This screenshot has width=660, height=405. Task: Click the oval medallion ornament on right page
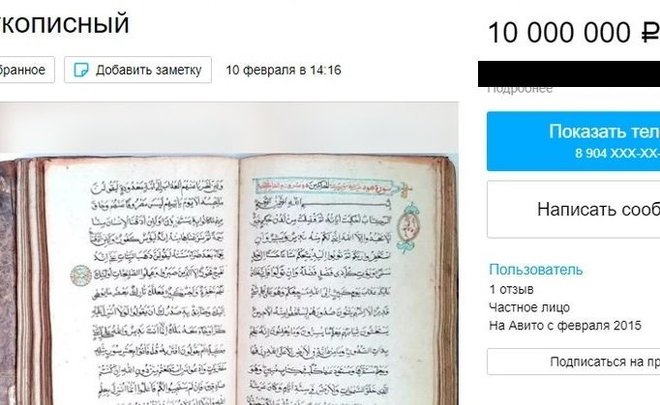pos(407,228)
